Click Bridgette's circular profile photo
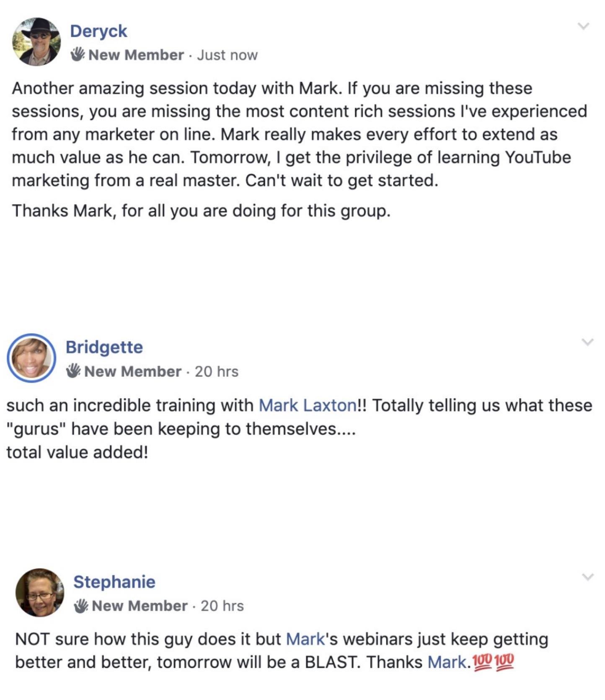This screenshot has height=700, width=605. coord(32,358)
